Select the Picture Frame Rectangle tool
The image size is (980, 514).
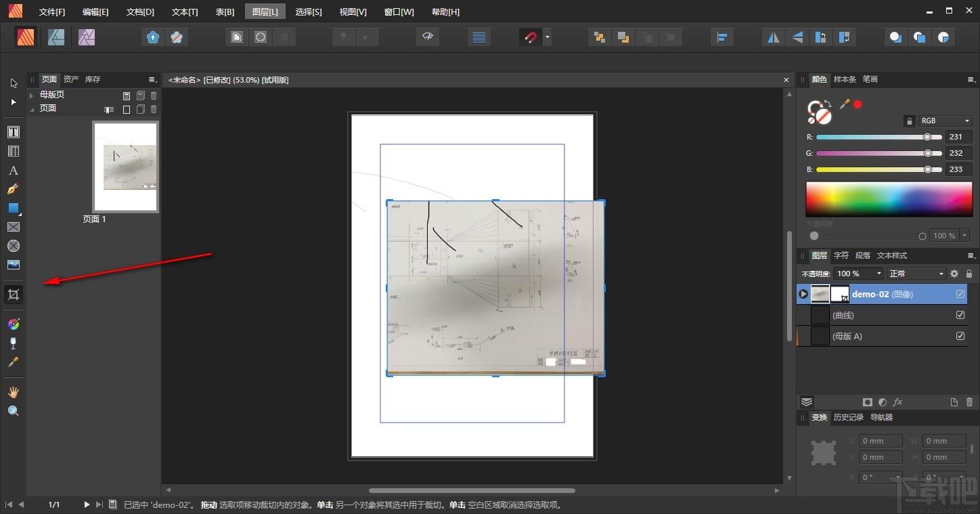point(14,227)
